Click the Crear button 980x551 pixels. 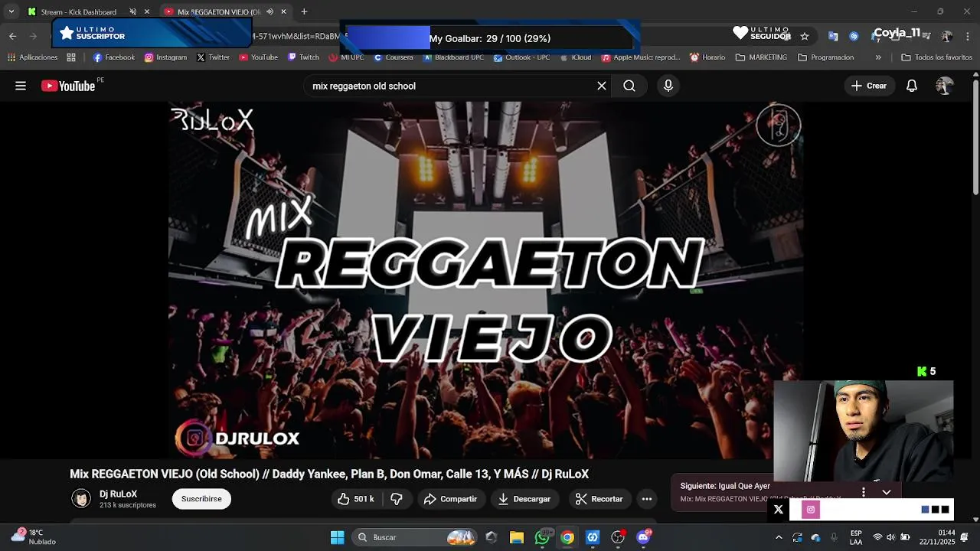pyautogui.click(x=869, y=86)
